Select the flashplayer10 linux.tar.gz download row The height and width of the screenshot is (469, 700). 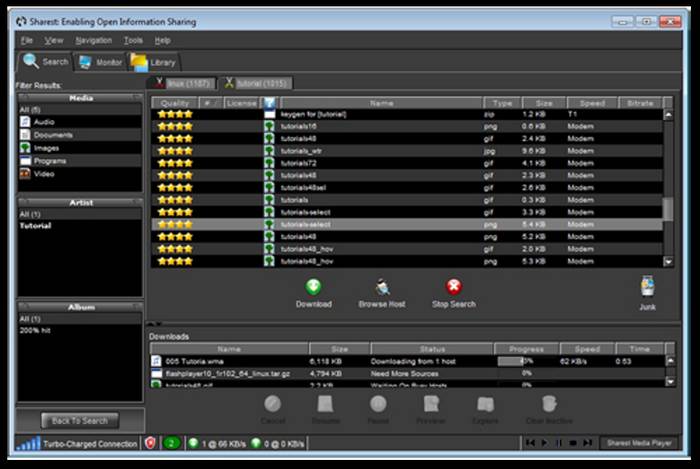pos(408,374)
